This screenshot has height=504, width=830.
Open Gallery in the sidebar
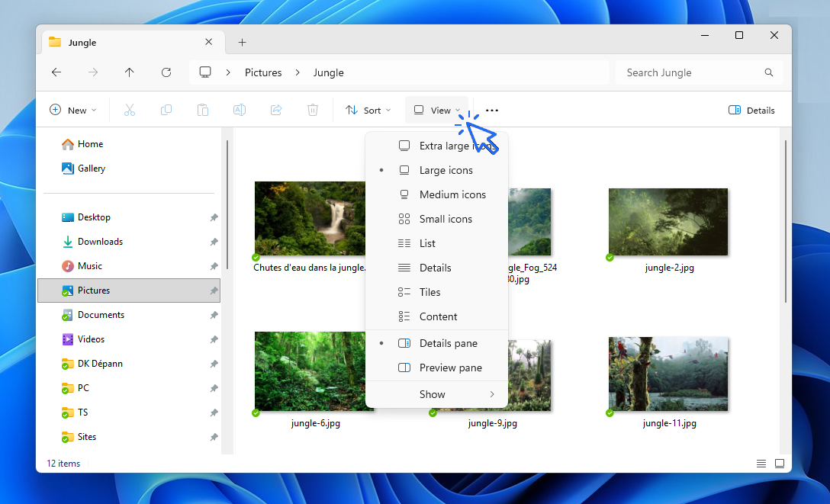click(91, 169)
